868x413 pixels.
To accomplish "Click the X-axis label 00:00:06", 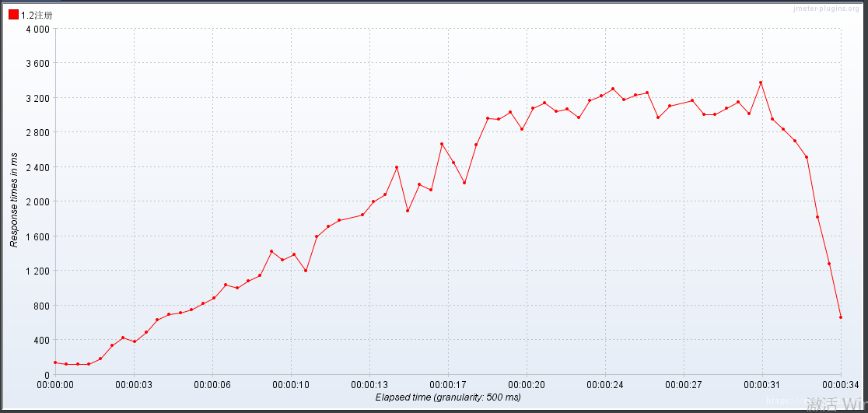I will (212, 385).
